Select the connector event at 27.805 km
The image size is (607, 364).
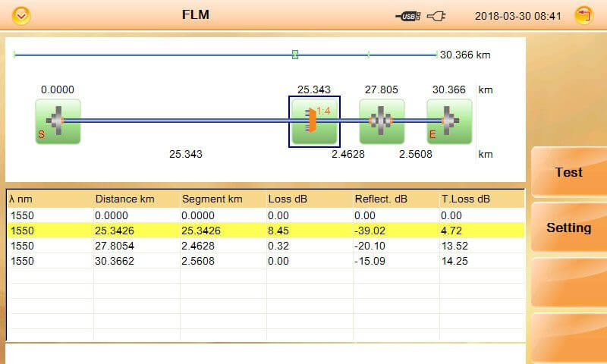tap(382, 121)
